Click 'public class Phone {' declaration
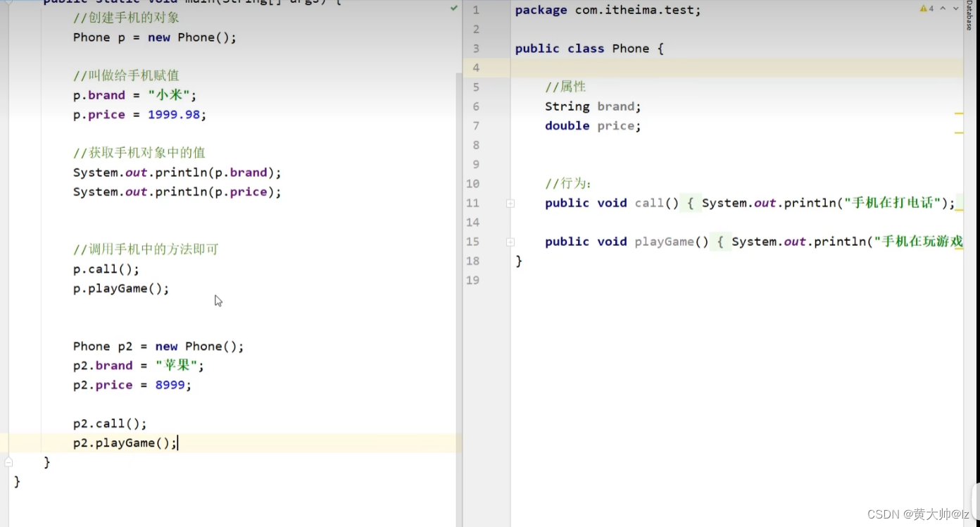This screenshot has width=980, height=527. click(x=589, y=49)
